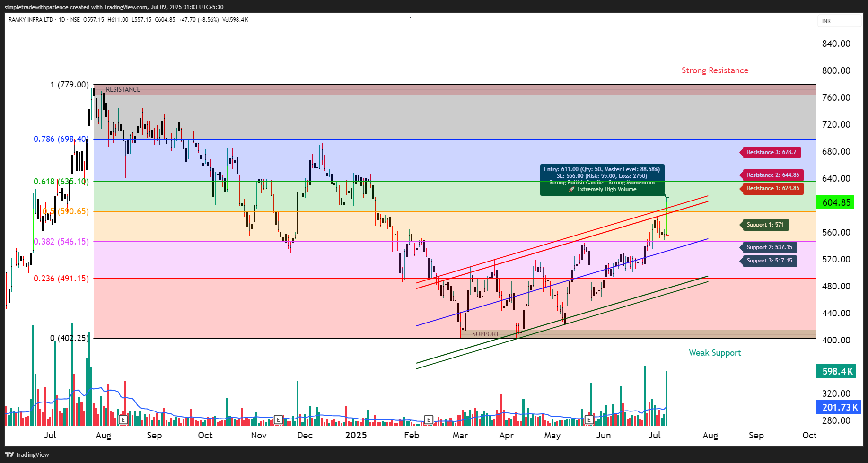Click the Strong Resistance text annotation
Screen dimensions: 868x463
[x=715, y=70]
